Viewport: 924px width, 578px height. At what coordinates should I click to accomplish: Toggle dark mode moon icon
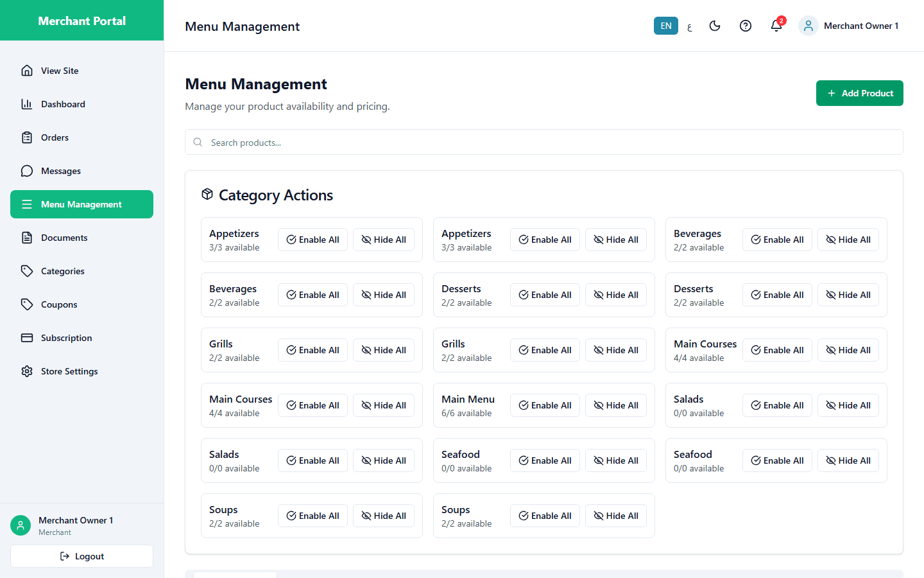[x=715, y=26]
